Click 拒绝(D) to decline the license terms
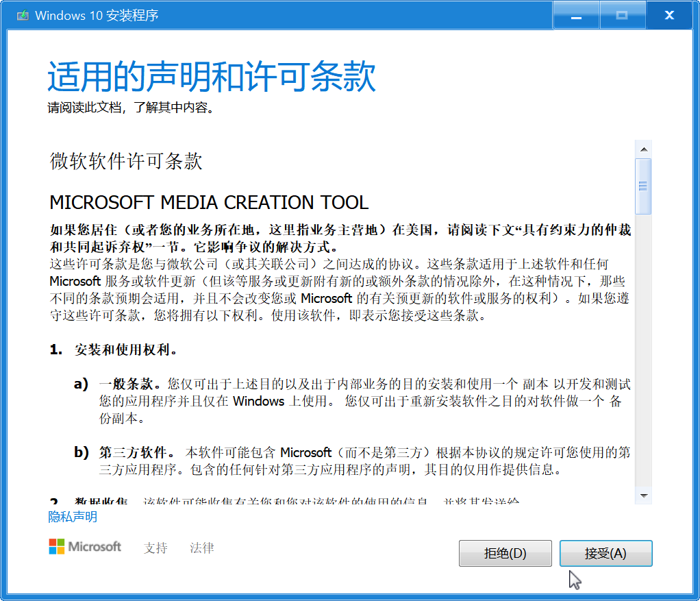The width and height of the screenshot is (700, 601). point(505,553)
